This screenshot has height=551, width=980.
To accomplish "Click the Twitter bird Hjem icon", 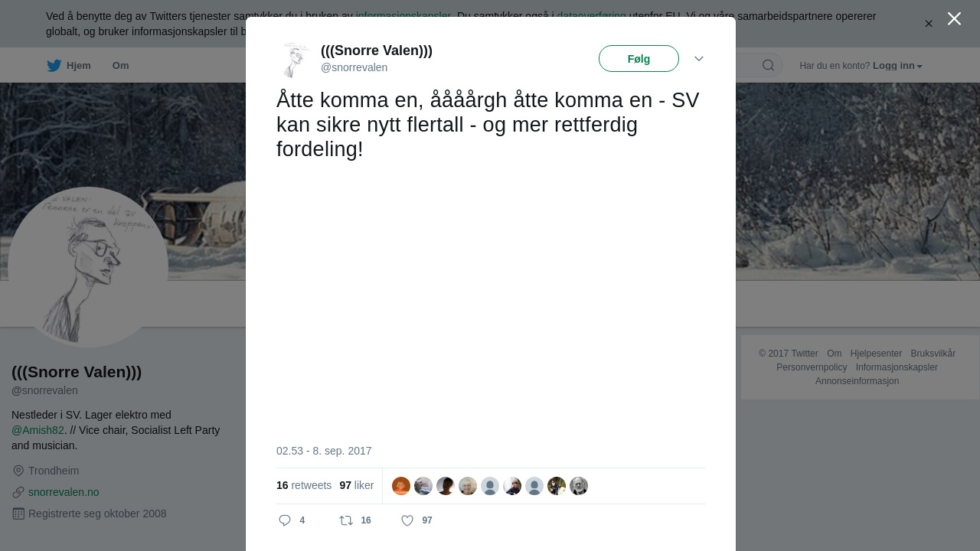I will (x=54, y=66).
